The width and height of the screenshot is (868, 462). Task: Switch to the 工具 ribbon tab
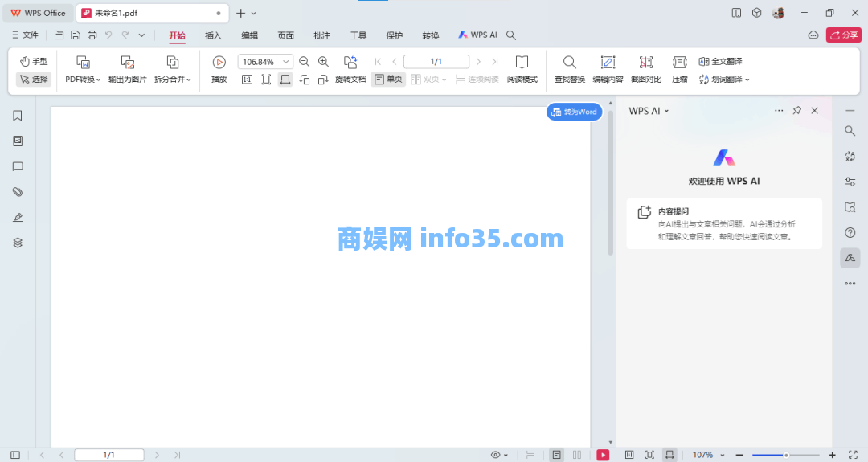pos(358,35)
